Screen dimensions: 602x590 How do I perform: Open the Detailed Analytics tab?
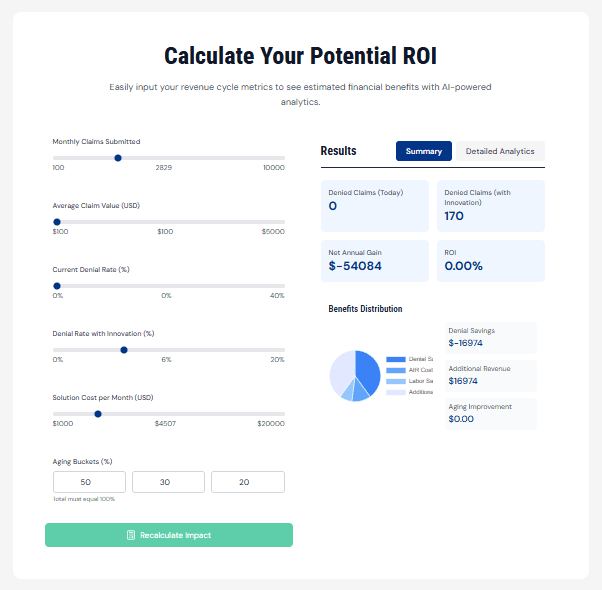pos(500,151)
